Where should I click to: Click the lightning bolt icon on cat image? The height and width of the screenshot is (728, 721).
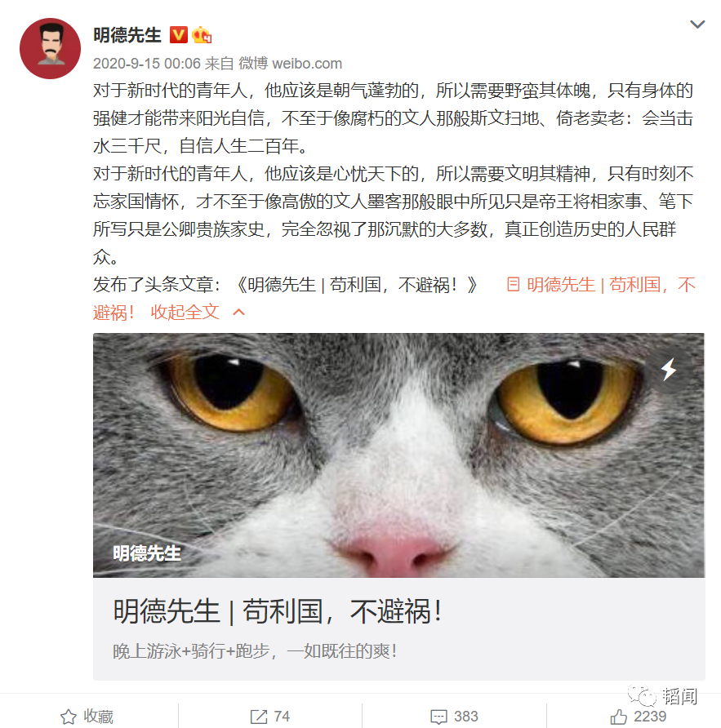click(669, 370)
